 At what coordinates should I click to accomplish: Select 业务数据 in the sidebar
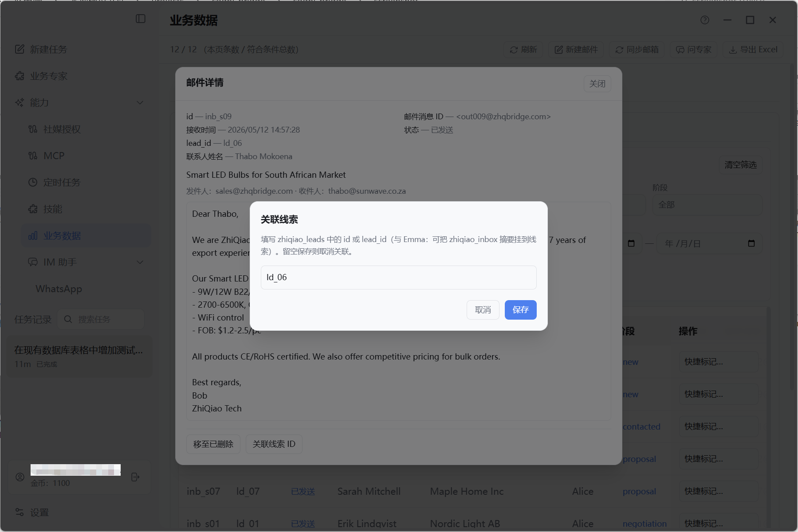click(86, 235)
